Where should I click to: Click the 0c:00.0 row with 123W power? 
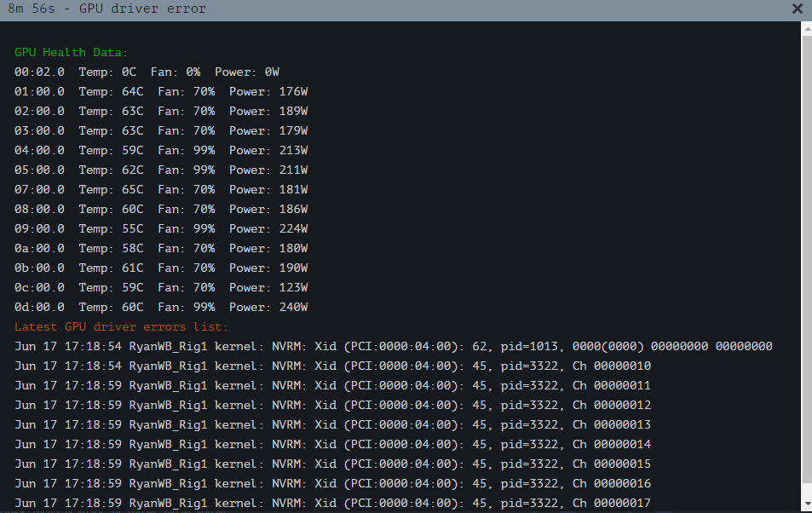point(161,287)
